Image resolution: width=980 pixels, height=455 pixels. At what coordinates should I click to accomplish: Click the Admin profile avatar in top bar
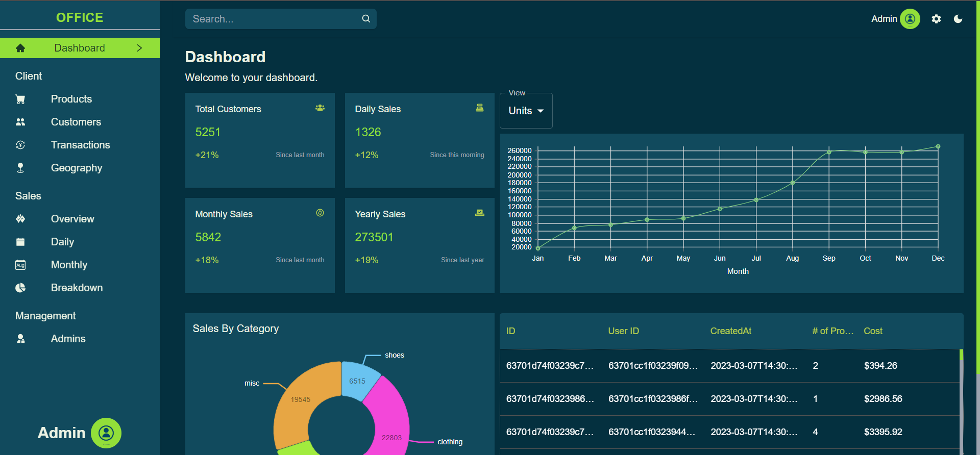click(910, 19)
